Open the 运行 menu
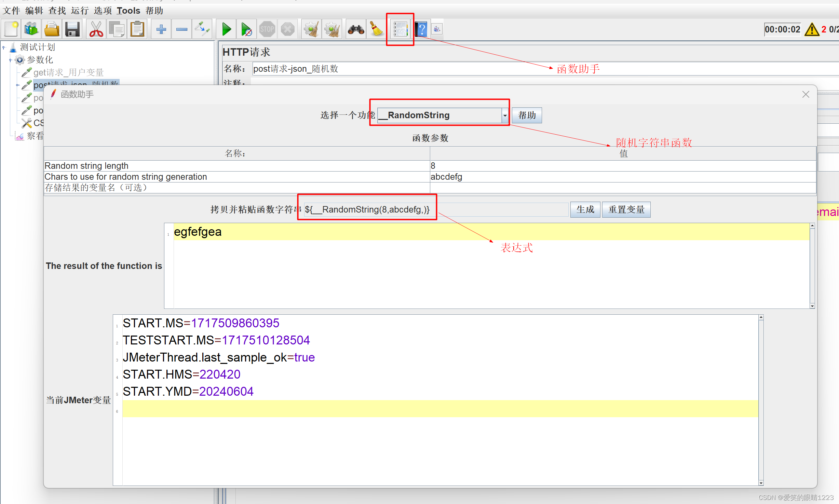 point(80,11)
